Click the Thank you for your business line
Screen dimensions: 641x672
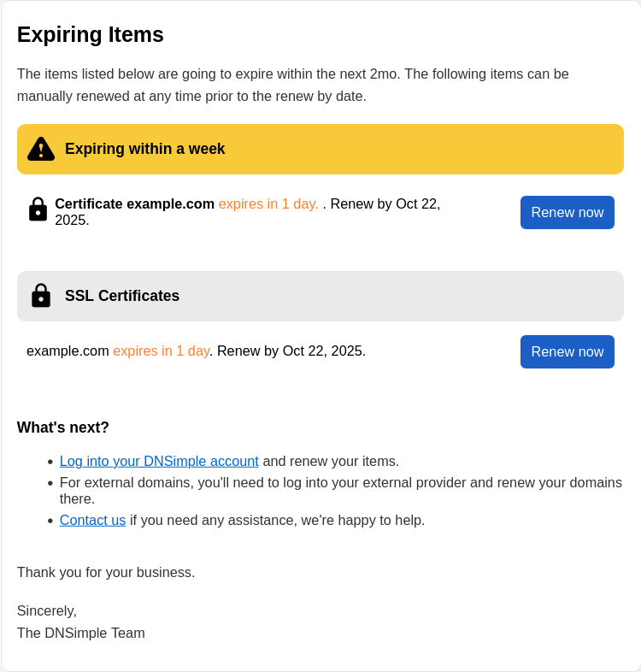click(106, 572)
